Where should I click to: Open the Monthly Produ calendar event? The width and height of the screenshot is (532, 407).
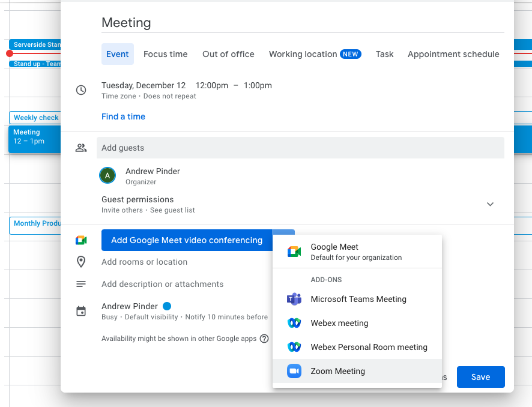click(35, 225)
